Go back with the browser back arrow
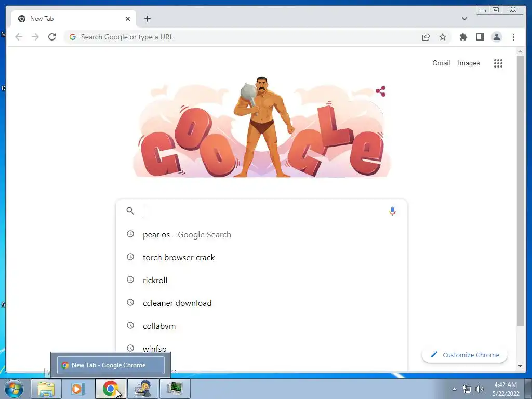 pos(19,37)
